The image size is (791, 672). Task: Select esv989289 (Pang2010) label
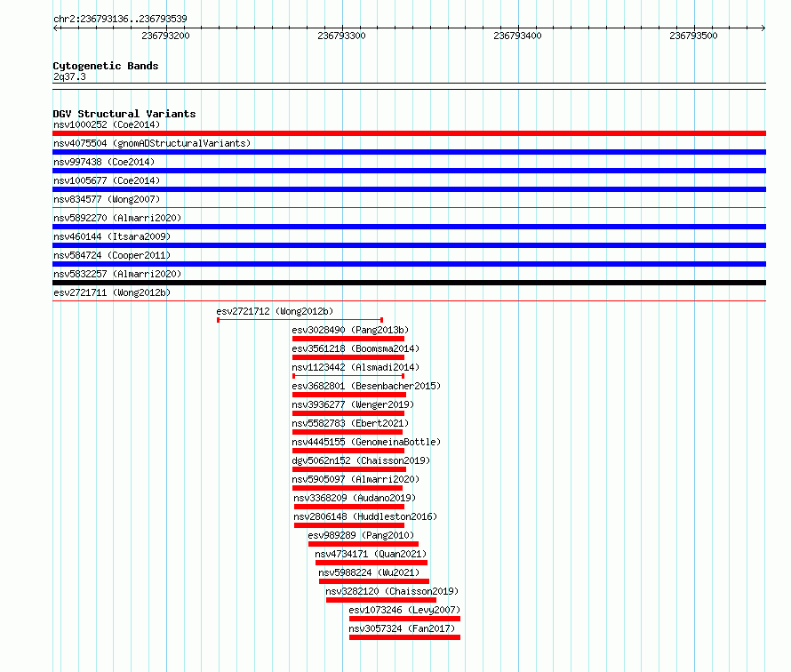pos(361,535)
